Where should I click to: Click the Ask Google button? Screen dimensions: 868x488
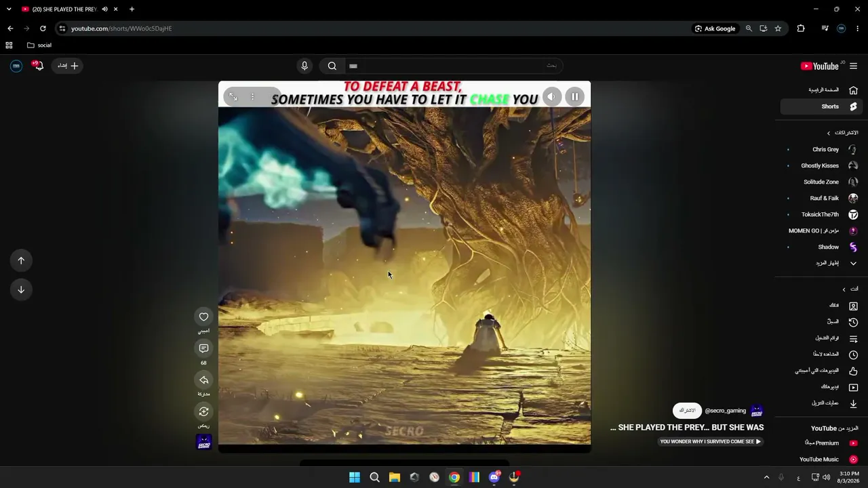coord(715,28)
